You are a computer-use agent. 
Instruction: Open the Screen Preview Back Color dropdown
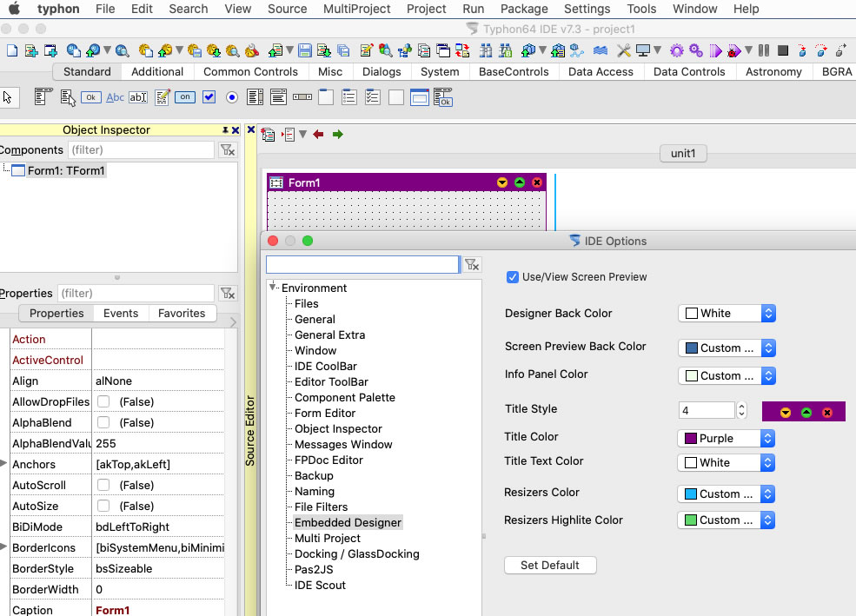(x=727, y=348)
